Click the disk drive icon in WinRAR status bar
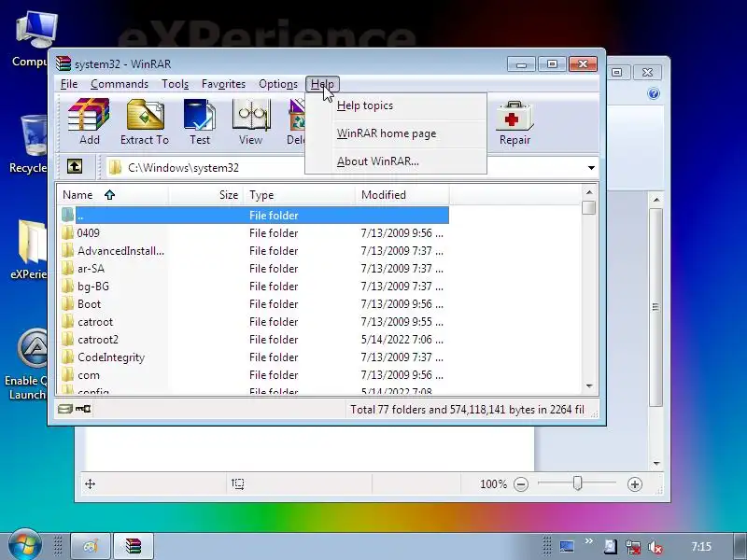This screenshot has height=560, width=747. point(64,409)
